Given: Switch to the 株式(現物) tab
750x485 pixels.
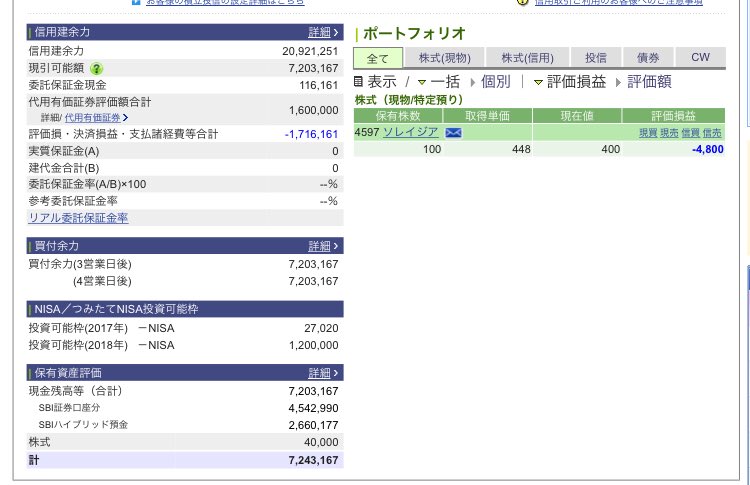Looking at the screenshot, I should coord(444,58).
